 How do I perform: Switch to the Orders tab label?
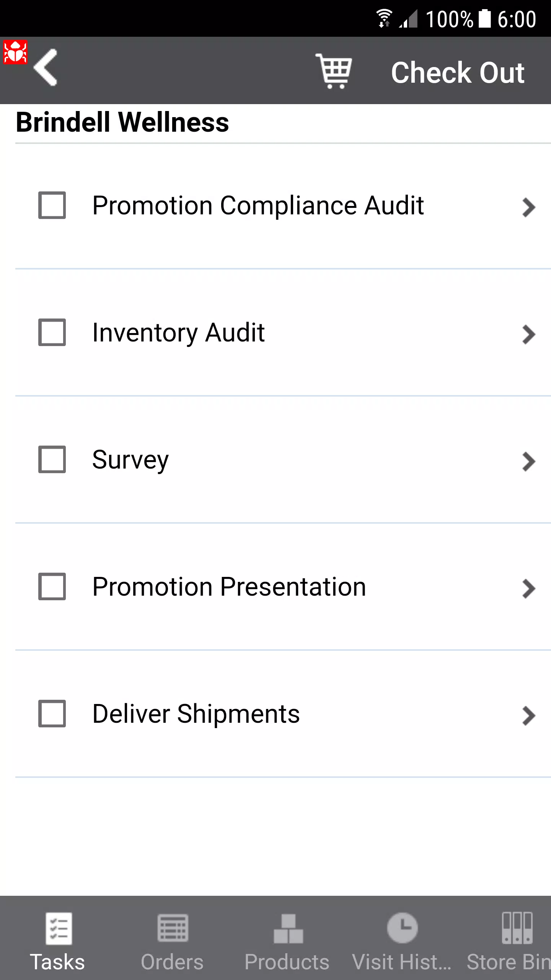pyautogui.click(x=172, y=962)
